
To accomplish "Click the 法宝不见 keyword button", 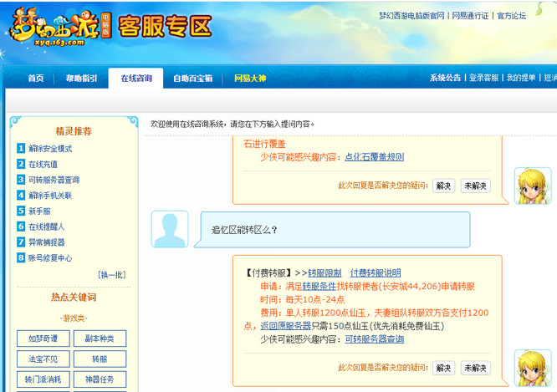I will click(x=43, y=359).
